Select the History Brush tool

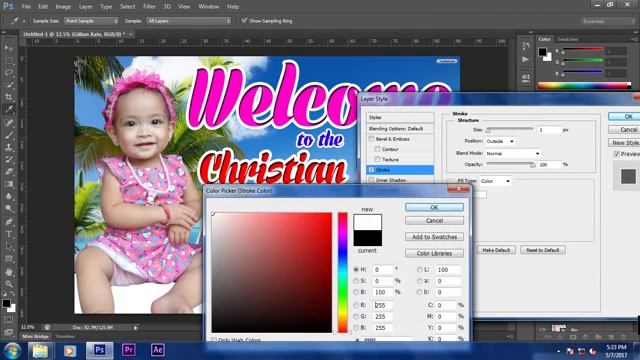[x=9, y=160]
